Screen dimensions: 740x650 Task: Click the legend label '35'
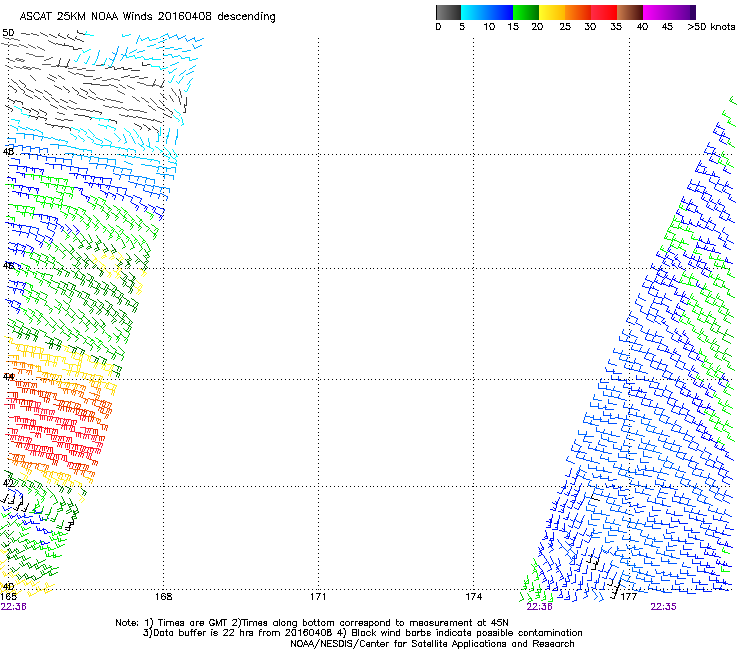(x=616, y=27)
